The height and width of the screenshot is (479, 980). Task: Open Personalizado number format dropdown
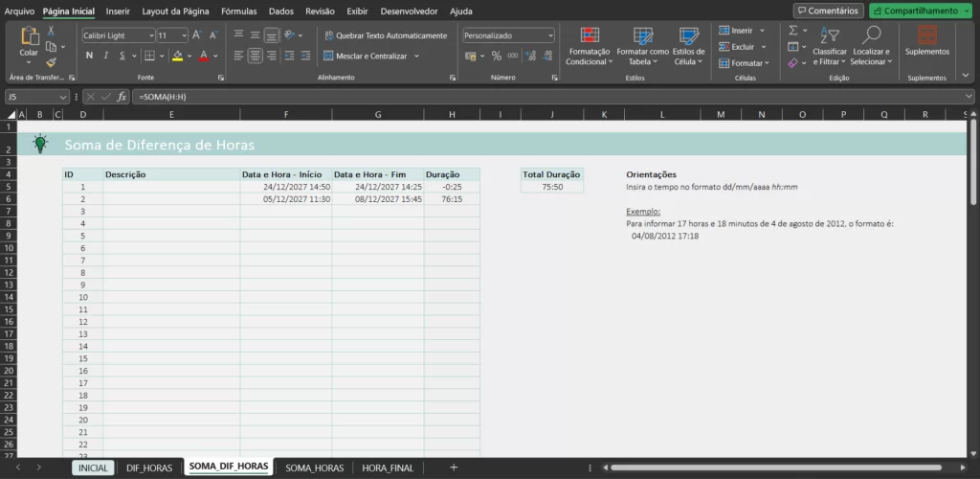[550, 35]
